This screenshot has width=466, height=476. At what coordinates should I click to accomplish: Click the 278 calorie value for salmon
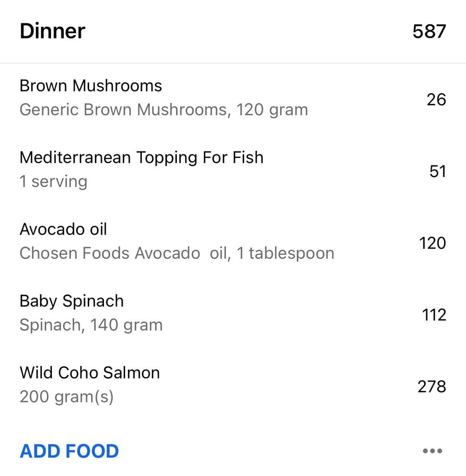(431, 387)
